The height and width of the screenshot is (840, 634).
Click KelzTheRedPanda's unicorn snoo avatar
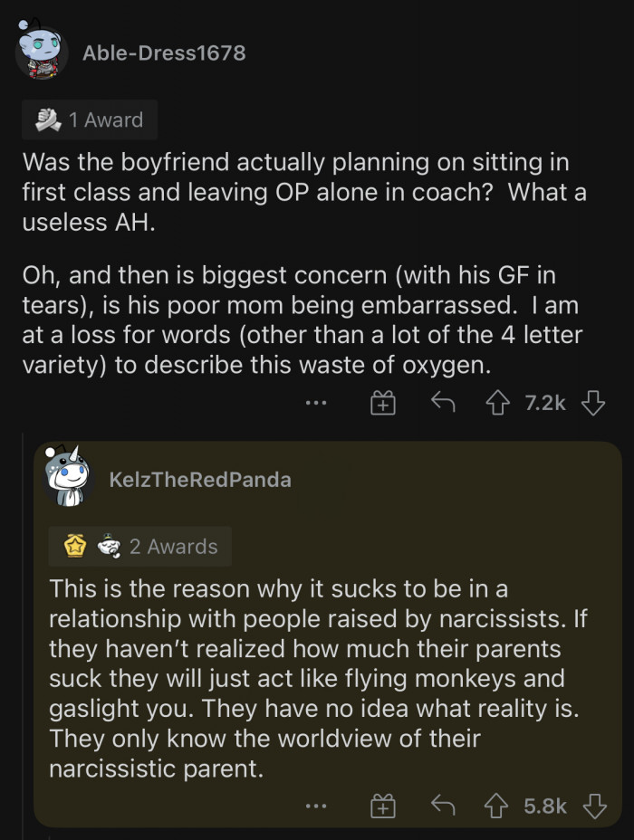pos(68,479)
